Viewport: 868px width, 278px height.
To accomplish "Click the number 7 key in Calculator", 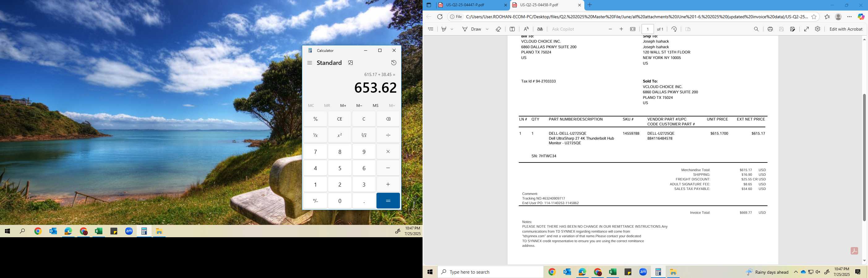I will coord(316,151).
